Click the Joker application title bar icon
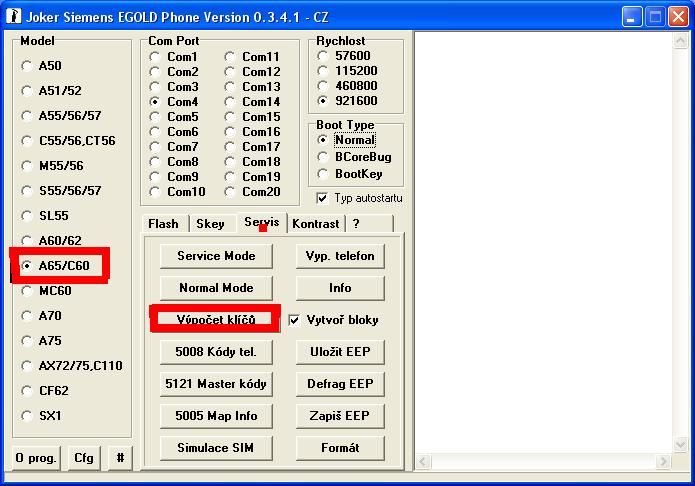 [x=14, y=16]
